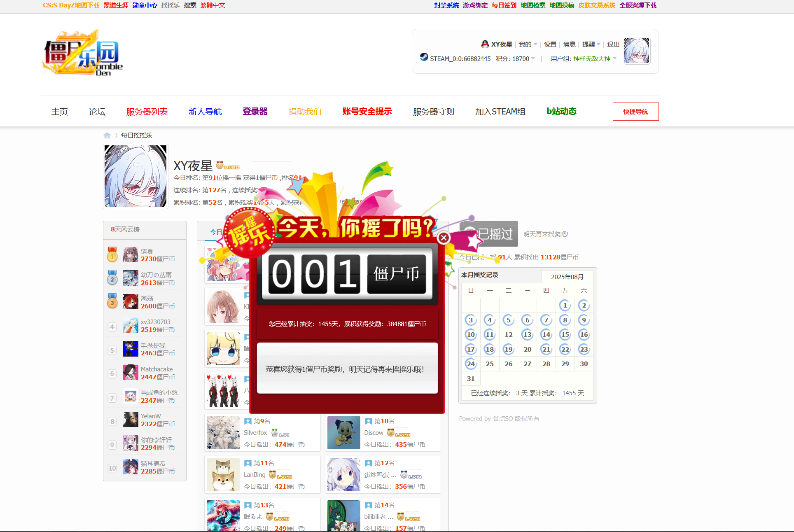This screenshot has width=794, height=532.
Task: Open the user avatar in header
Action: (637, 51)
